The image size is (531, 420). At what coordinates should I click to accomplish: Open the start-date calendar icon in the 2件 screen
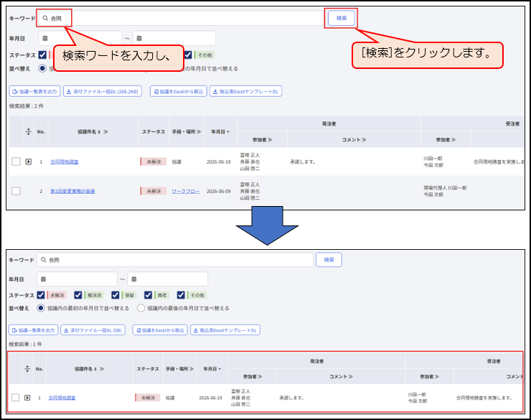(x=45, y=38)
